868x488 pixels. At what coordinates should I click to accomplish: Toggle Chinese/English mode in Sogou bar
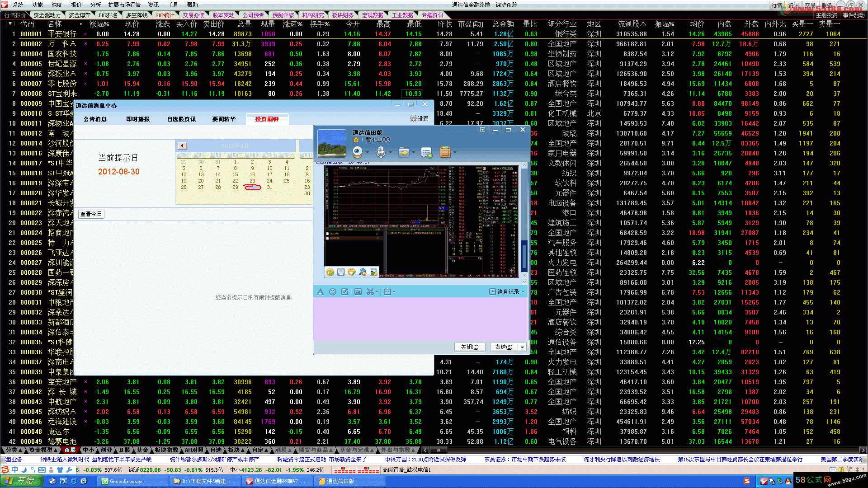pos(15,469)
